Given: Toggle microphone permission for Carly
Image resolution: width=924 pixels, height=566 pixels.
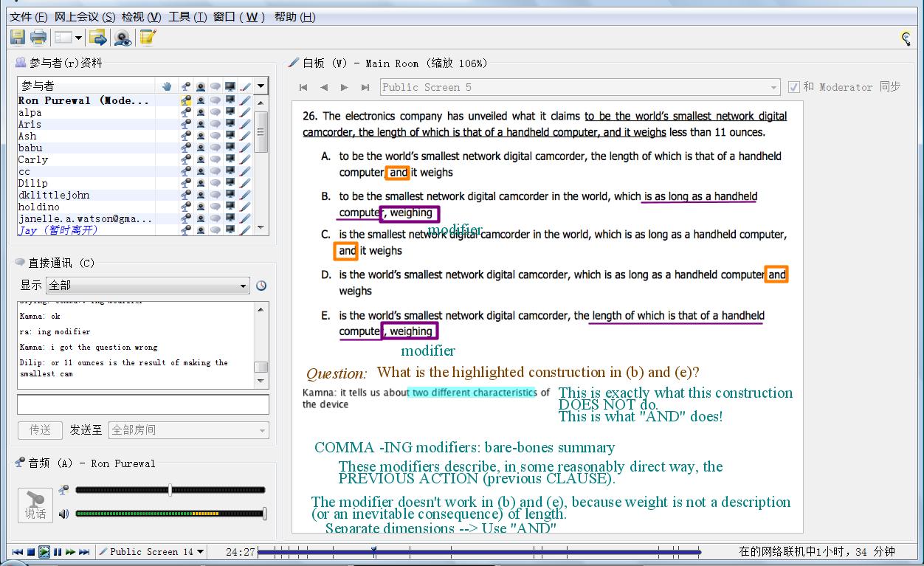Looking at the screenshot, I should tap(185, 159).
